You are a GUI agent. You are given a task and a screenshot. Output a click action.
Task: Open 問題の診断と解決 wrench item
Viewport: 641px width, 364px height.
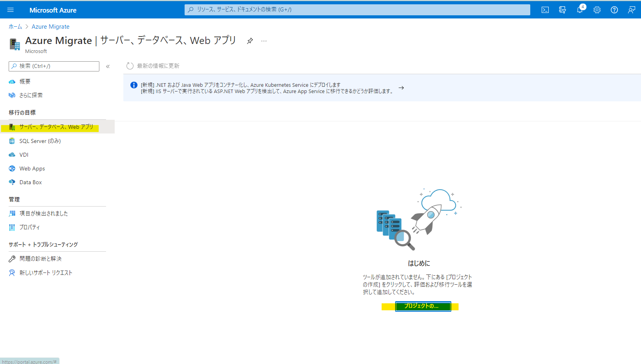point(40,258)
